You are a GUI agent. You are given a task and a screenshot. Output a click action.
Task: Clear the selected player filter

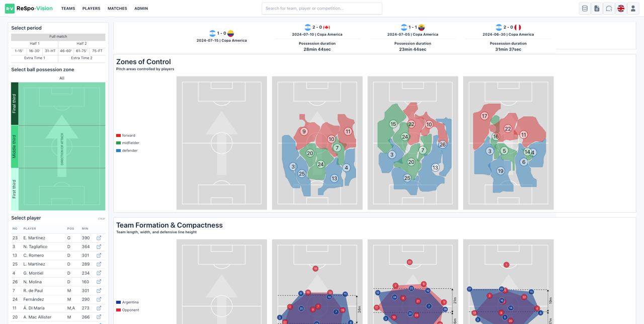click(x=102, y=219)
